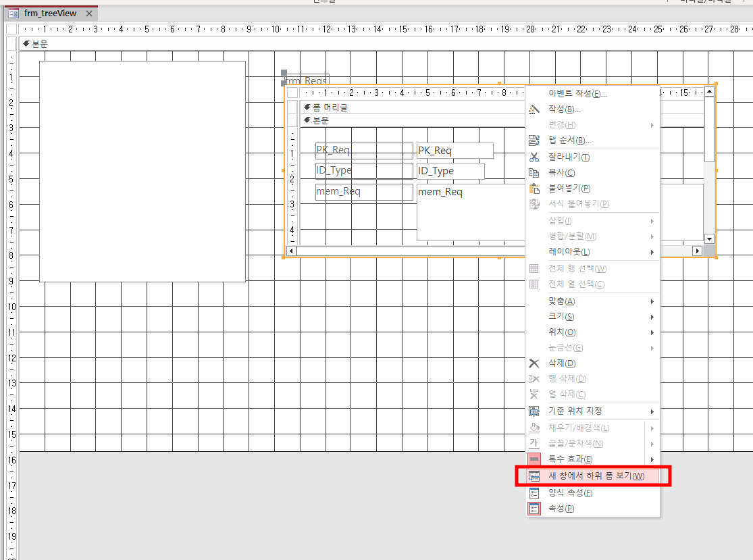Open subform in new window (새 창에서 하위 폼 보기)
753x560 pixels.
(596, 476)
